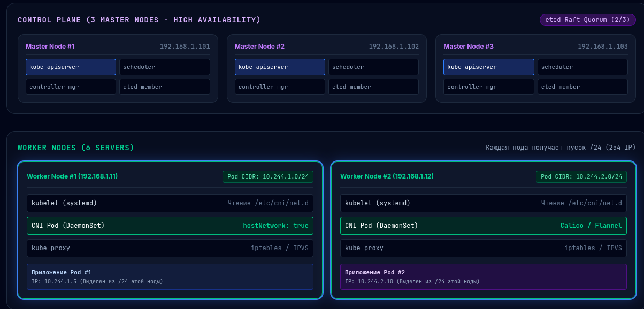Select kube-apiserver in Master Node #2
This screenshot has height=309, width=644.
pyautogui.click(x=280, y=67)
